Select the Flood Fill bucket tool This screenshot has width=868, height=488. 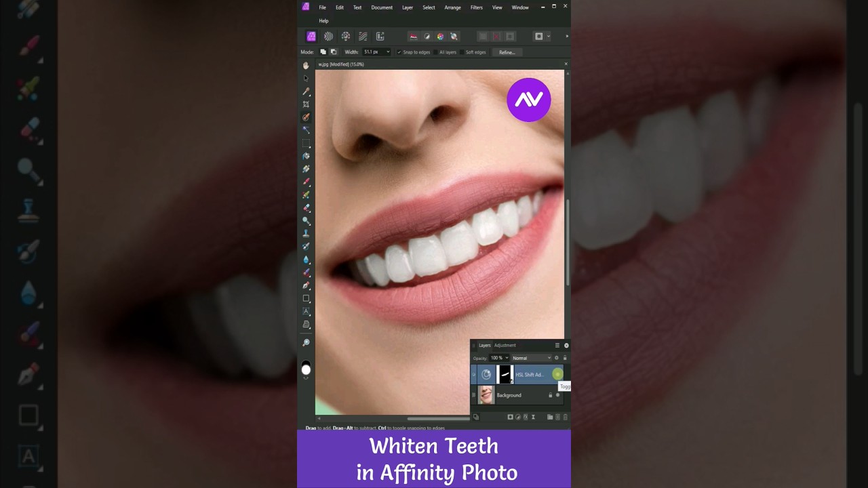pyautogui.click(x=306, y=156)
